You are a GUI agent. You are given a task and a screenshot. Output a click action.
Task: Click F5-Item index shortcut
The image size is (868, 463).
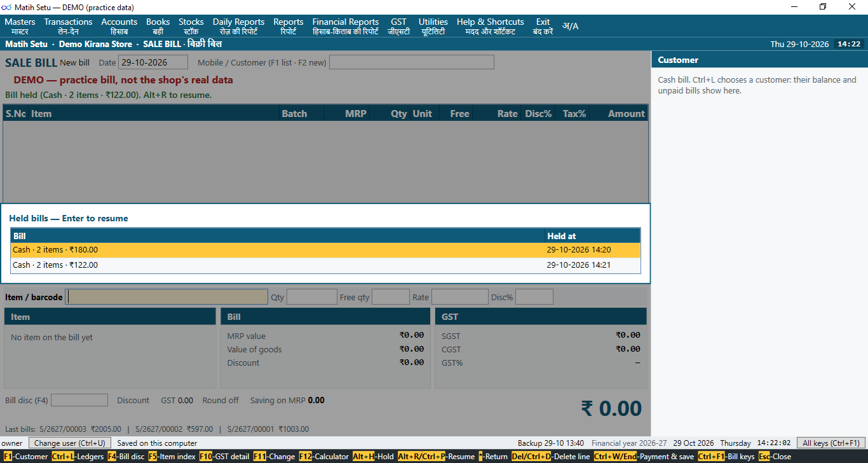pos(172,457)
